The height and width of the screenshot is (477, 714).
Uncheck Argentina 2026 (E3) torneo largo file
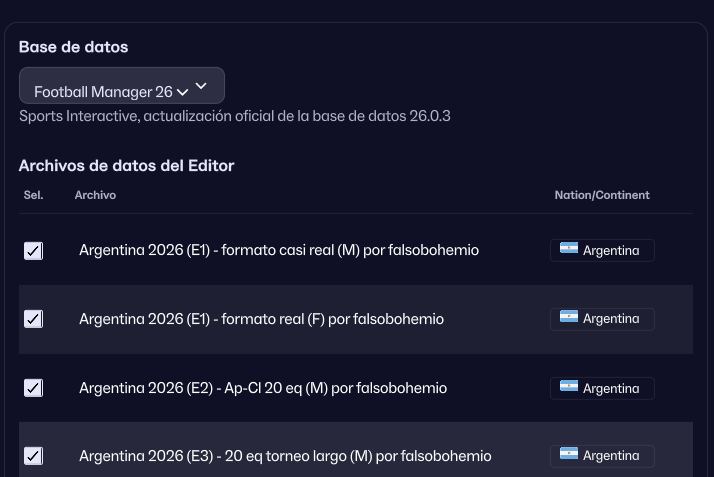(33, 456)
